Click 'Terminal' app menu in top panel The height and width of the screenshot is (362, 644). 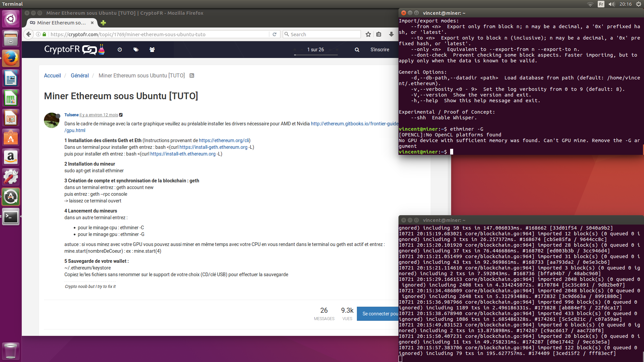pyautogui.click(x=12, y=4)
